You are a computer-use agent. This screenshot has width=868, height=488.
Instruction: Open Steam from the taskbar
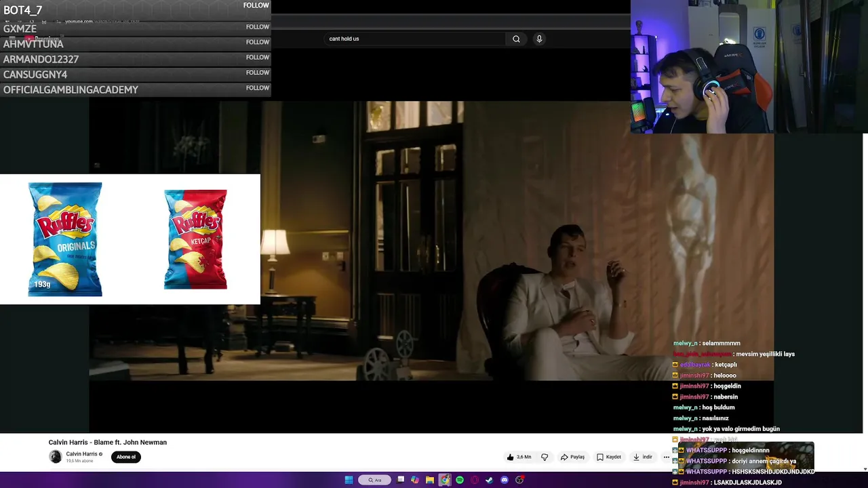(490, 480)
